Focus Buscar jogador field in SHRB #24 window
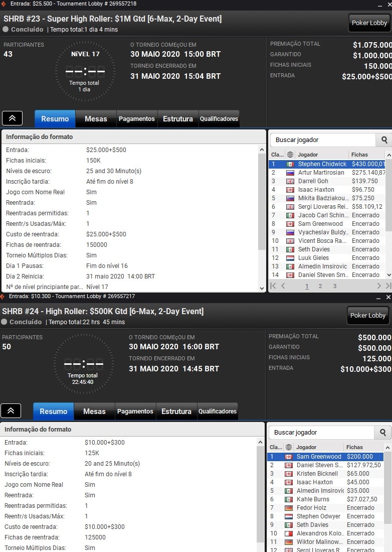392x552 pixels. click(321, 432)
